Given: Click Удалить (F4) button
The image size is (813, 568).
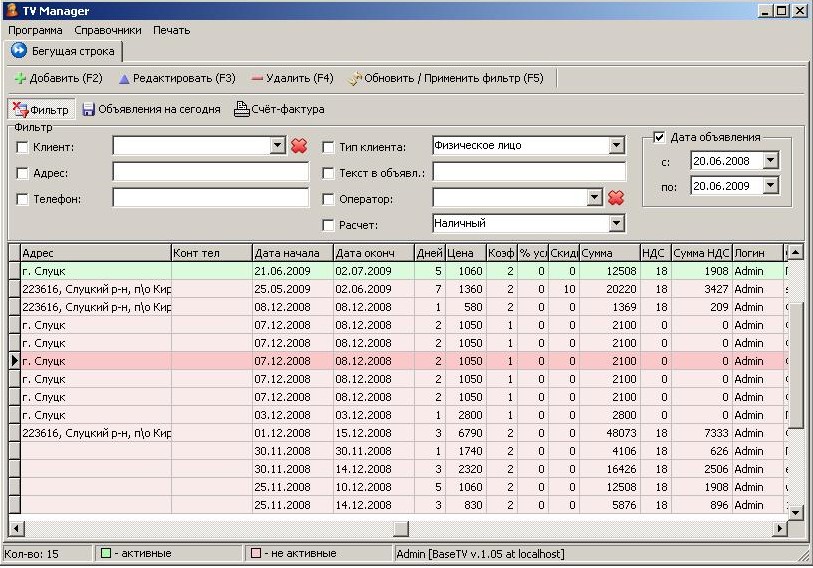Looking at the screenshot, I should pos(292,79).
